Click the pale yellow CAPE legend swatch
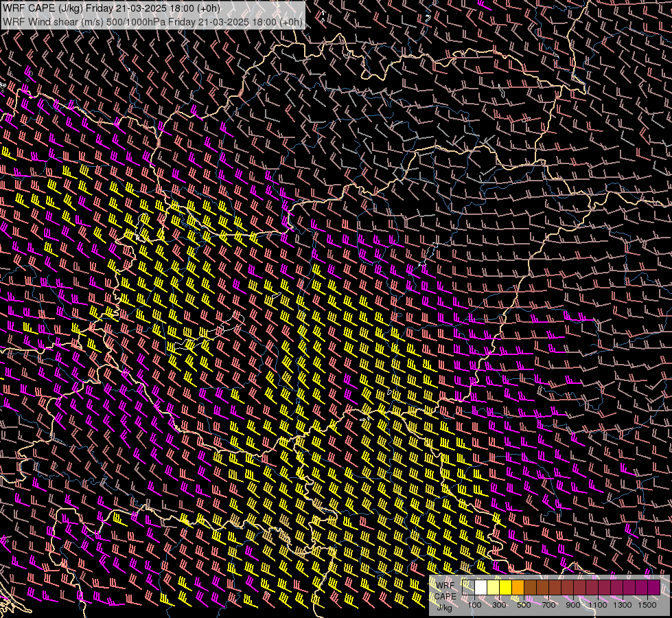 [494, 588]
